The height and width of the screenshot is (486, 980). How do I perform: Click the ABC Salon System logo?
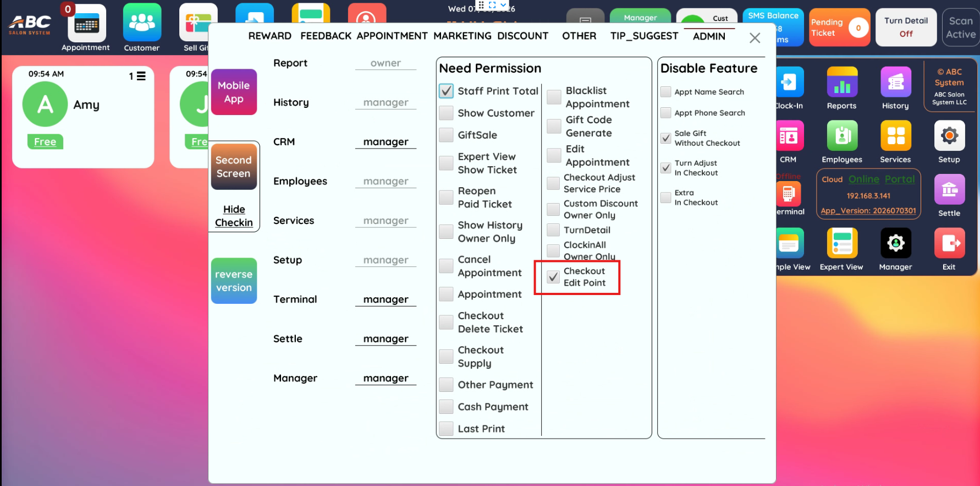pos(30,25)
